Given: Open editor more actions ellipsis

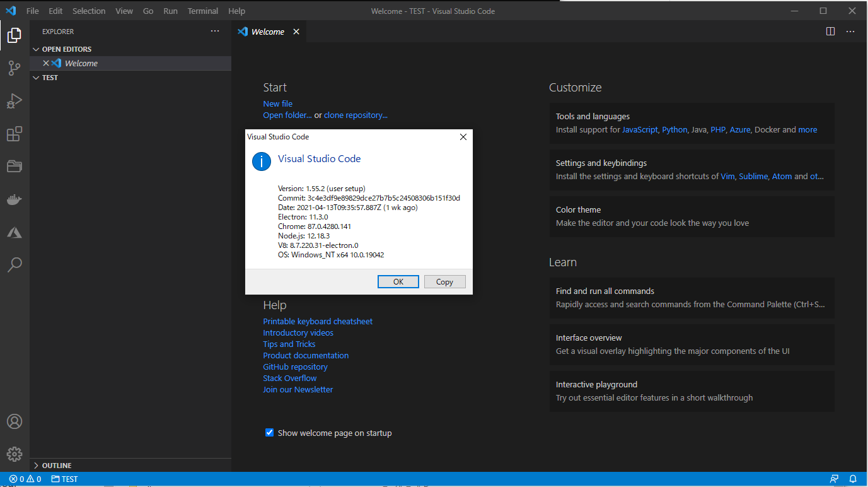Looking at the screenshot, I should [x=850, y=31].
